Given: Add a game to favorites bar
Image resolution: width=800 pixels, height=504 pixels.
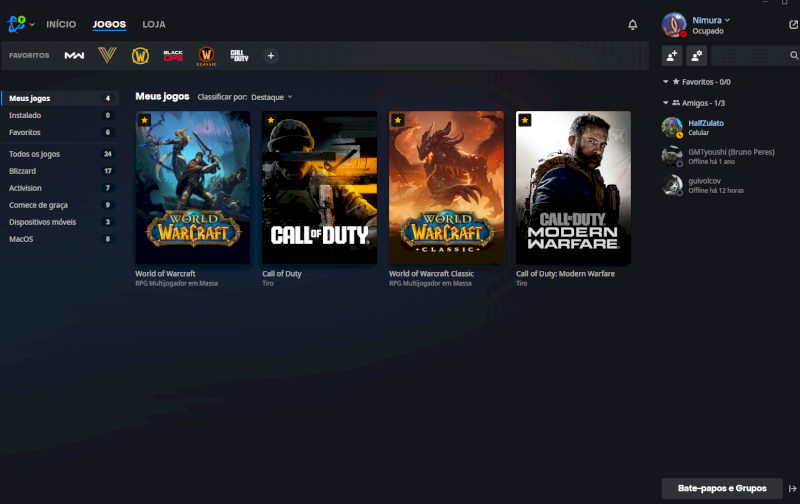Looking at the screenshot, I should (x=271, y=56).
